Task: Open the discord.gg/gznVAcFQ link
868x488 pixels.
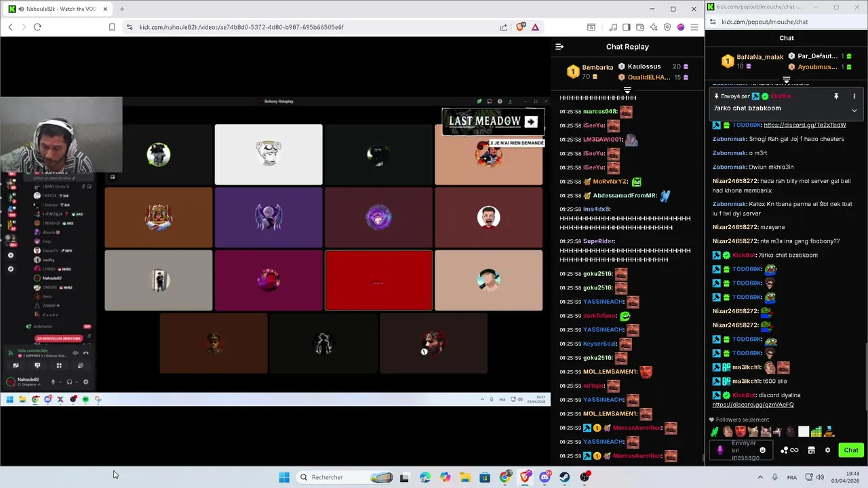Action: pyautogui.click(x=753, y=405)
